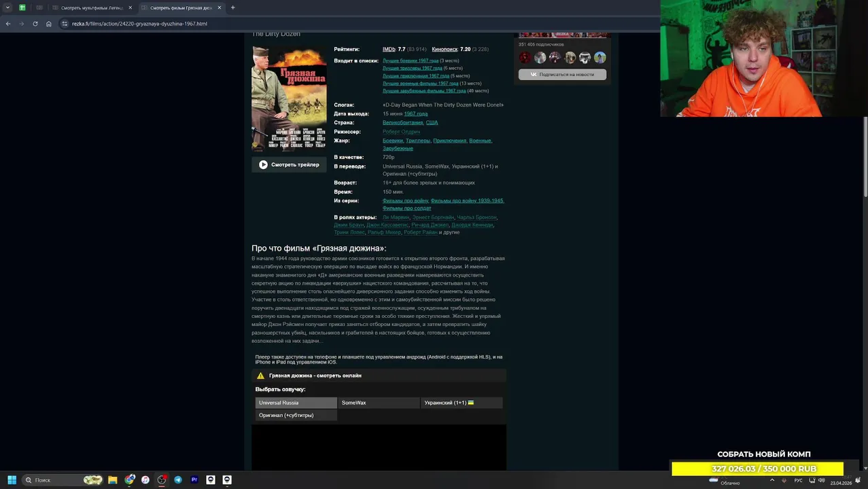The height and width of the screenshot is (489, 868).
Task: Open actor Джим Браун page
Action: click(348, 225)
